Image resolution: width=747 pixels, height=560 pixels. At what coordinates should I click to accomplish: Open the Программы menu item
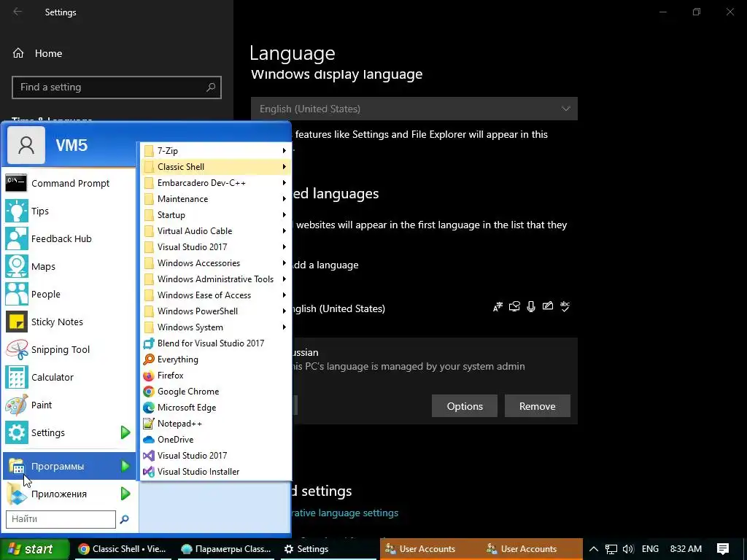click(69, 466)
